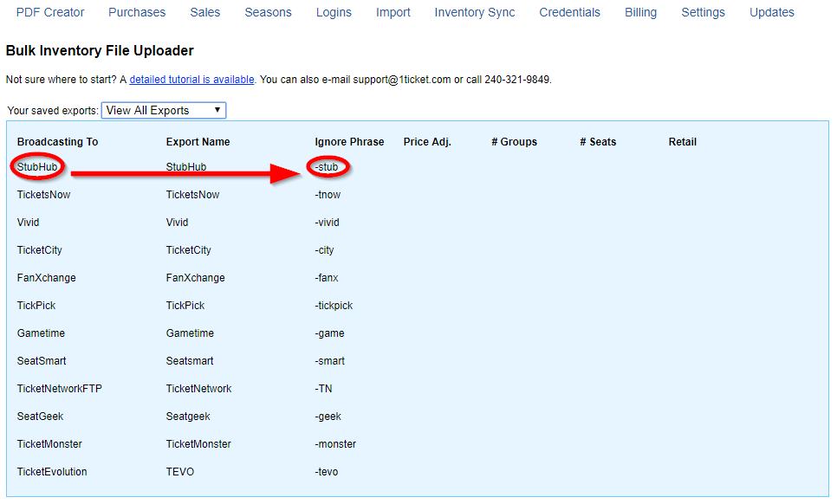Click the Retail column header

click(683, 142)
